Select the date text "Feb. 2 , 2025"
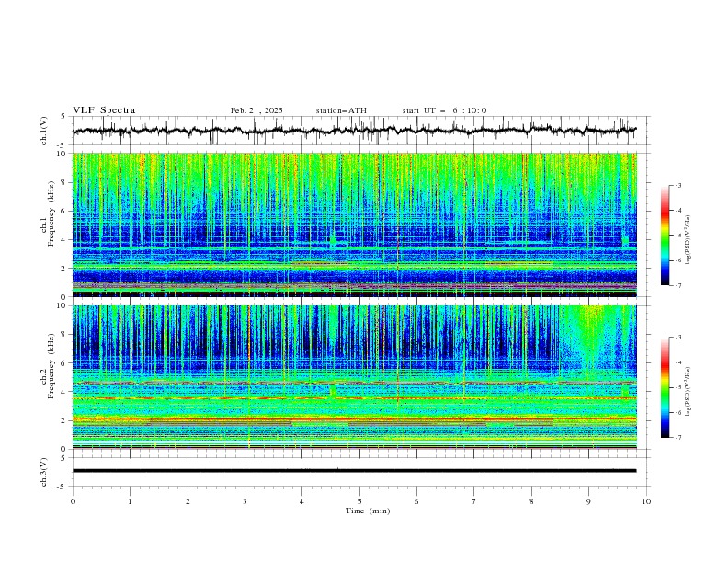The width and height of the screenshot is (728, 563). (256, 110)
